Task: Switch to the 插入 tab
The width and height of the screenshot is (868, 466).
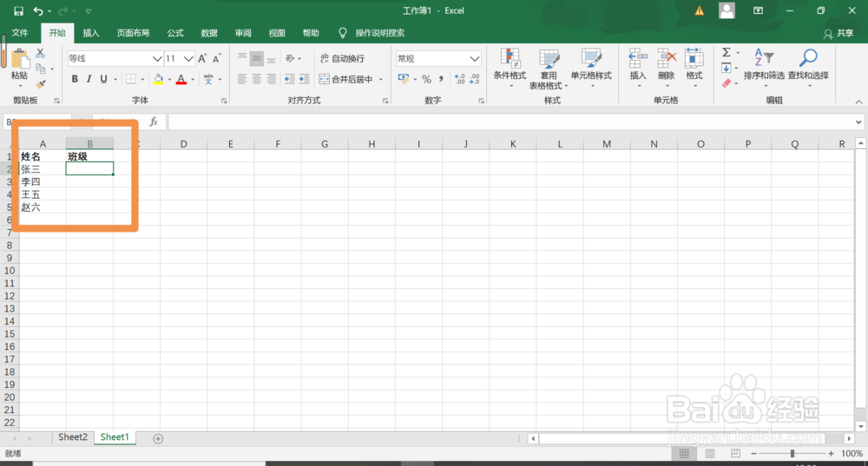Action: pyautogui.click(x=91, y=33)
